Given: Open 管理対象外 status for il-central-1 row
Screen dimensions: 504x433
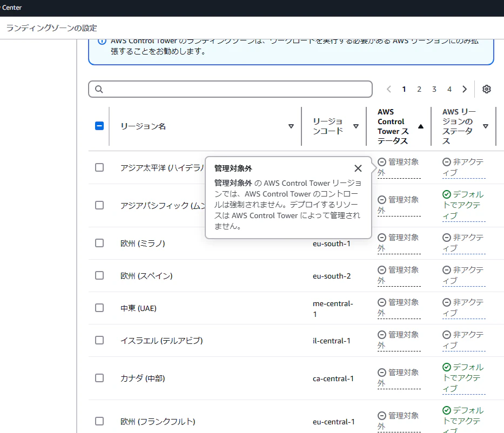Looking at the screenshot, I should tap(399, 341).
